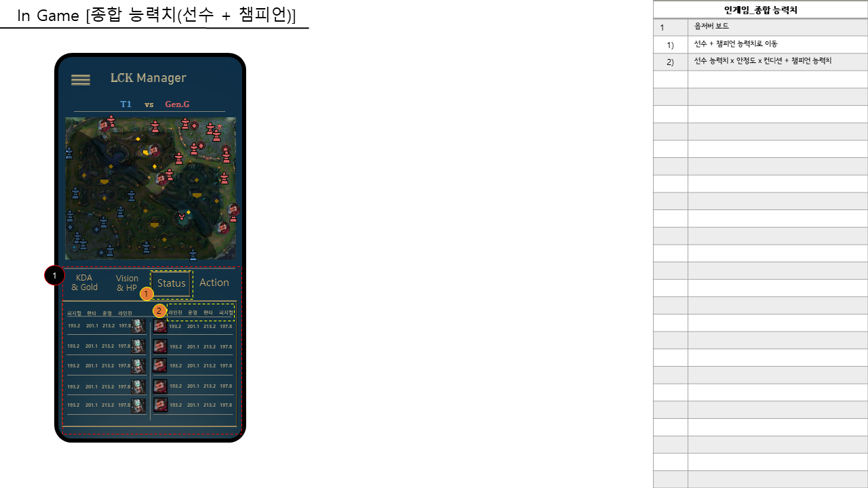Viewport: 868px width, 488px height.
Task: Select T1's top-row helmeted champion portrait
Action: [x=138, y=326]
